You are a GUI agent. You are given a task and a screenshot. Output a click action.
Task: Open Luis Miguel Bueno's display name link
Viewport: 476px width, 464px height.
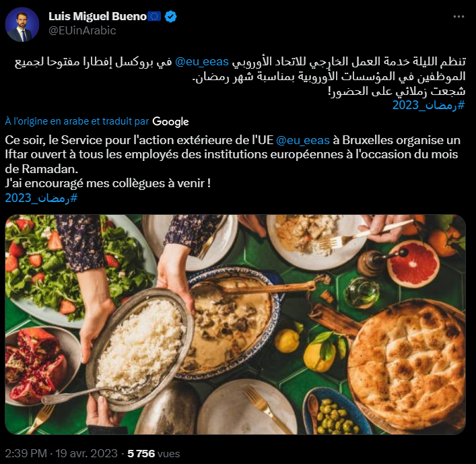98,16
